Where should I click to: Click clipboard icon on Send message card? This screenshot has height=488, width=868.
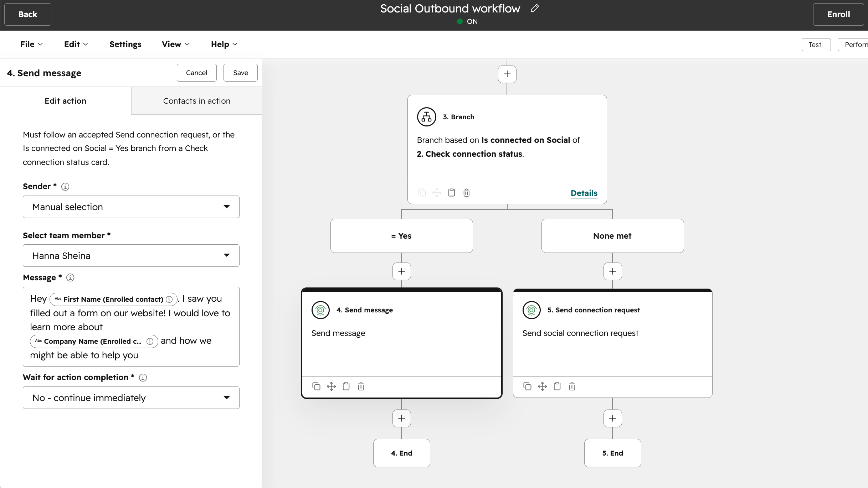[346, 386]
